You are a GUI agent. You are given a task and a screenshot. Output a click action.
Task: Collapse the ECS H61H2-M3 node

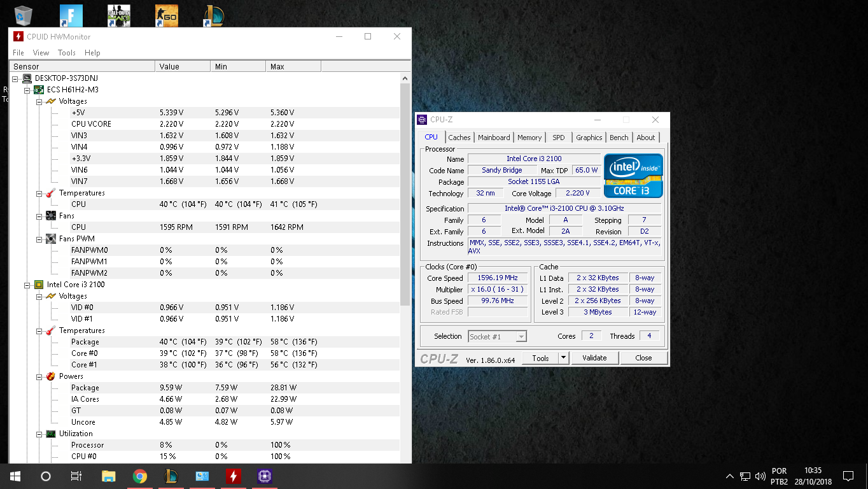pos(27,90)
